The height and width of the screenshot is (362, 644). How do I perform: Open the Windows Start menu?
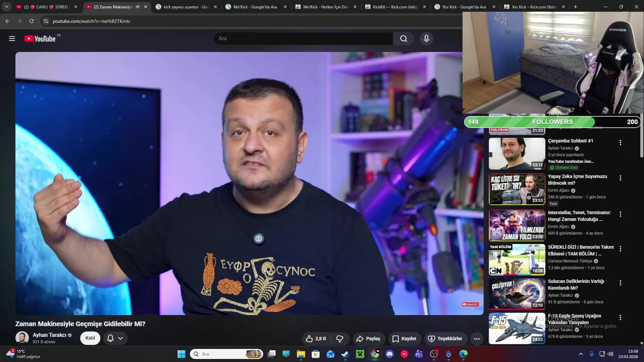point(181,354)
